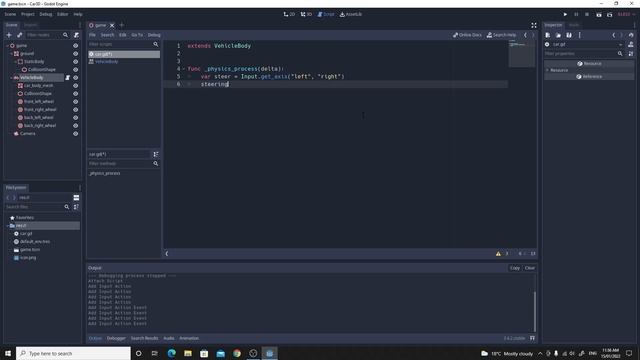
Task: Collapse the ground node tree
Action: pyautogui.click(x=11, y=53)
